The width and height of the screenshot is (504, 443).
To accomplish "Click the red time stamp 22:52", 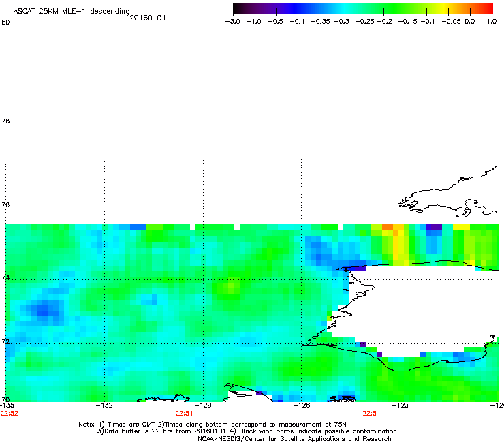I will point(10,414).
